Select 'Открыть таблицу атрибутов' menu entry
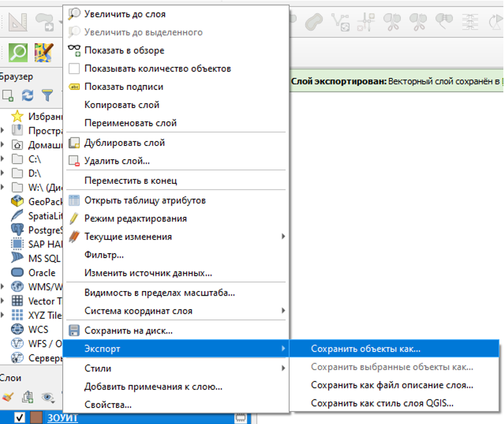 click(145, 200)
